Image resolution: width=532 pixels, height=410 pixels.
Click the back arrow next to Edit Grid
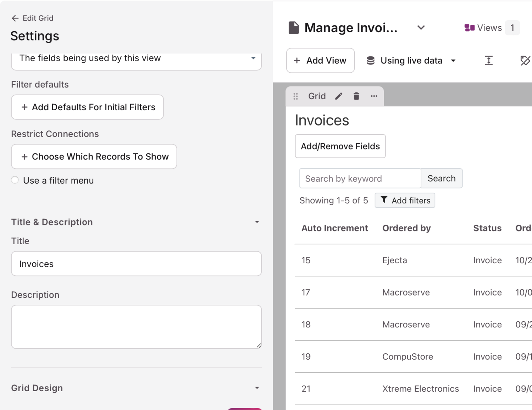pyautogui.click(x=15, y=18)
